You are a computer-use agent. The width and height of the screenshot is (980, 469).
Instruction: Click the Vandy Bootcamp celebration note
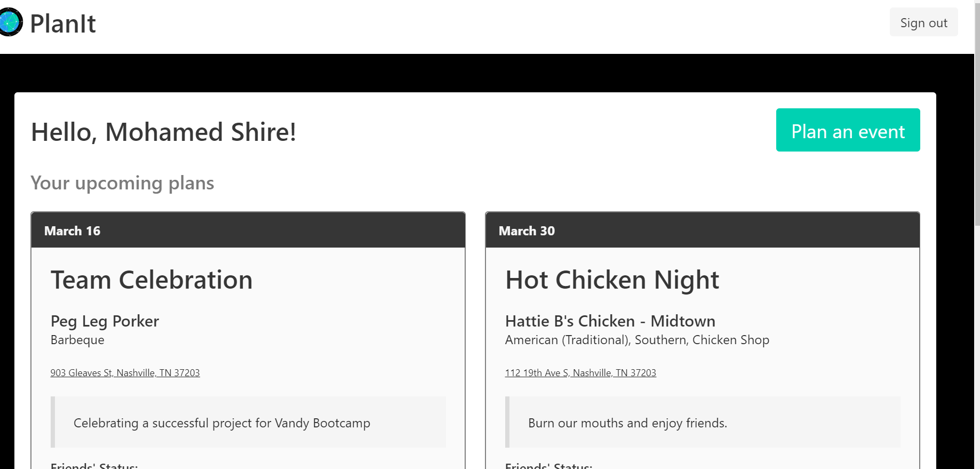tap(221, 423)
